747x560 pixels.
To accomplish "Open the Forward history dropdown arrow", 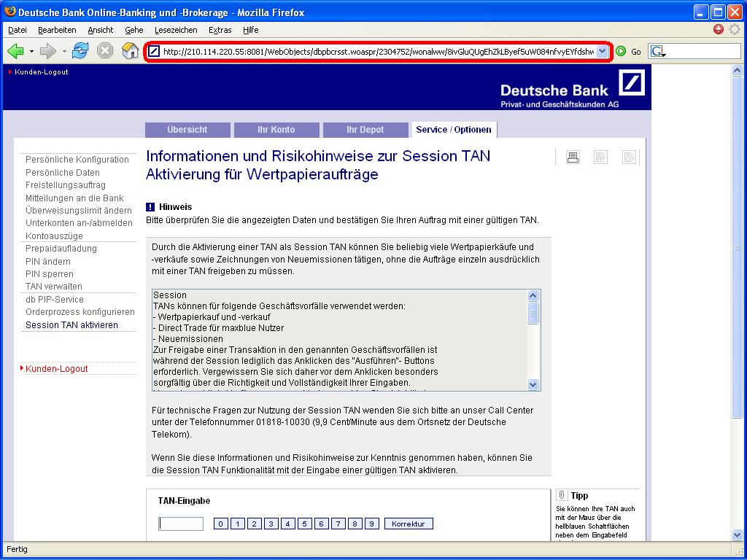I will click(x=64, y=51).
